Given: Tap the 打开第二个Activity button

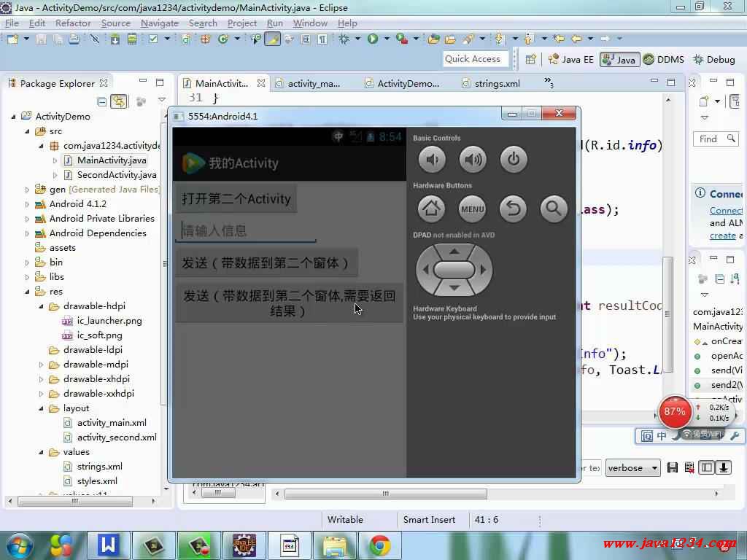Looking at the screenshot, I should click(236, 198).
